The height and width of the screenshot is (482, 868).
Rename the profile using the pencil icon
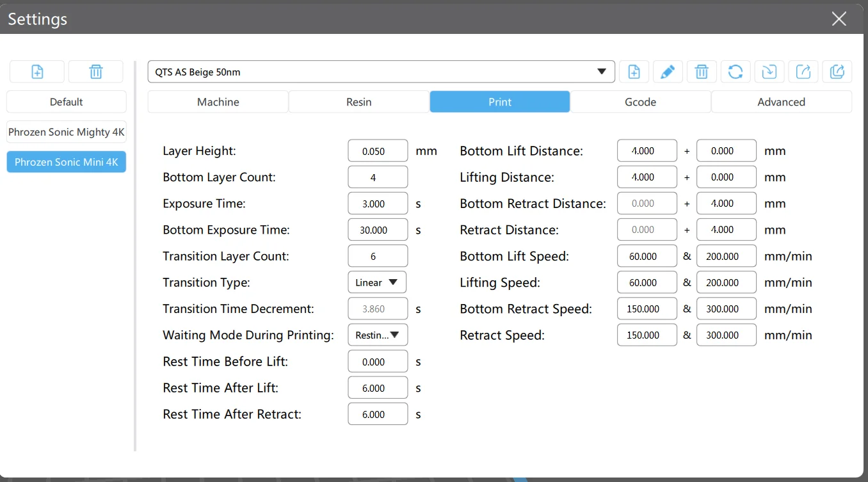tap(668, 72)
